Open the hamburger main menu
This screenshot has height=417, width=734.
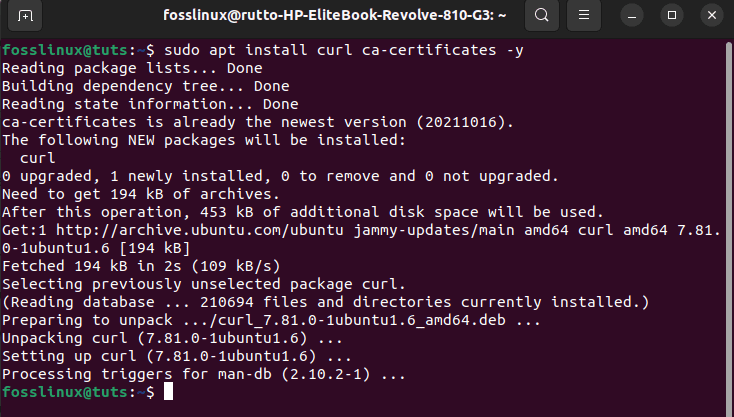point(584,15)
